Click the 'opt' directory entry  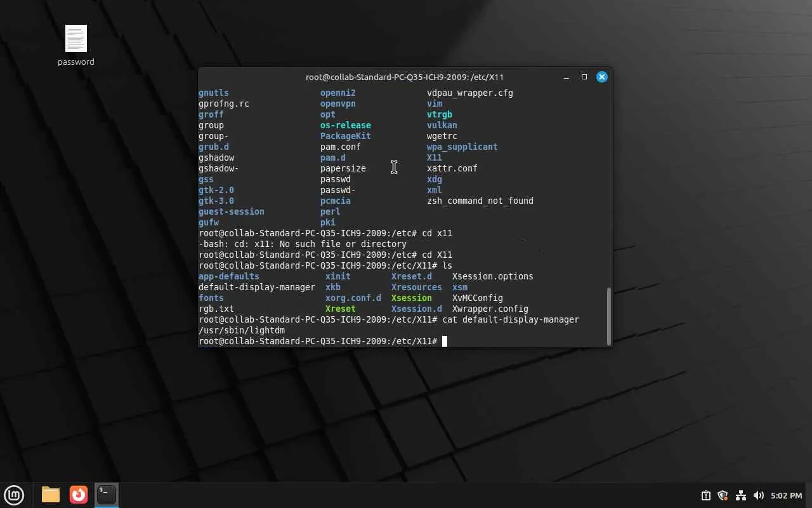tap(328, 114)
